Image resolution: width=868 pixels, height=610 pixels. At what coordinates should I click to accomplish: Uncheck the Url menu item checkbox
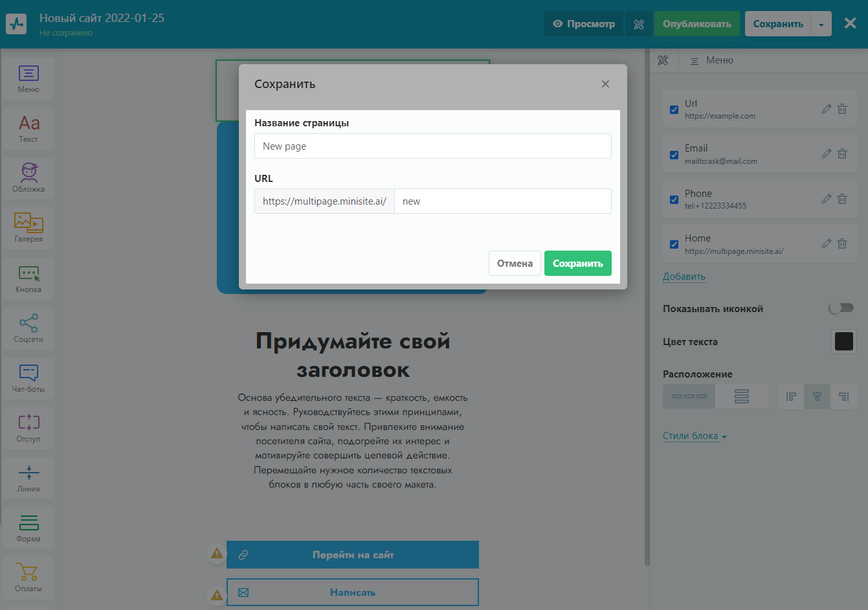click(674, 109)
